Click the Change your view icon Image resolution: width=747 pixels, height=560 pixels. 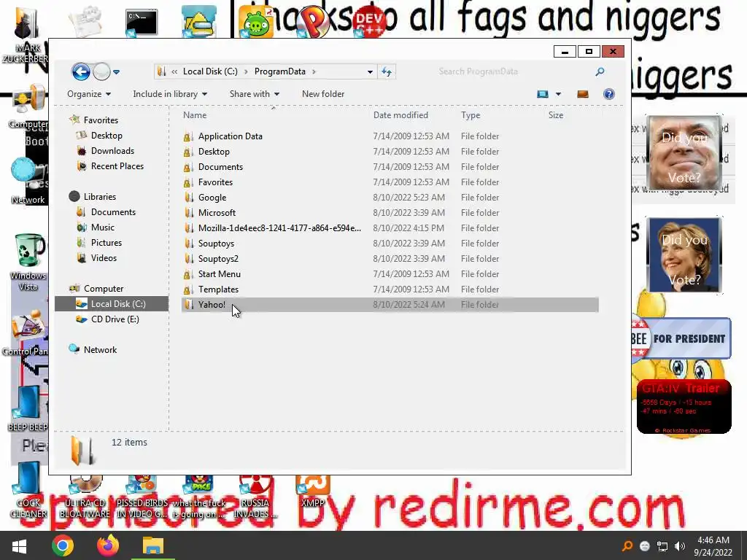(543, 94)
